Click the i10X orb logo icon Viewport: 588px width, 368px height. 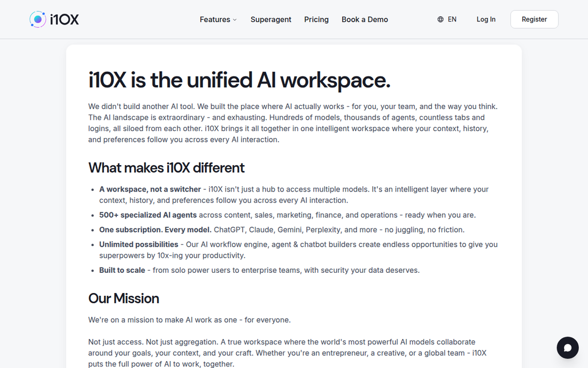[x=37, y=19]
